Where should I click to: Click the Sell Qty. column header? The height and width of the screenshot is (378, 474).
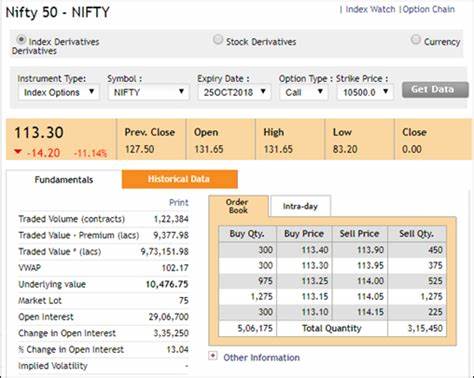(x=417, y=234)
